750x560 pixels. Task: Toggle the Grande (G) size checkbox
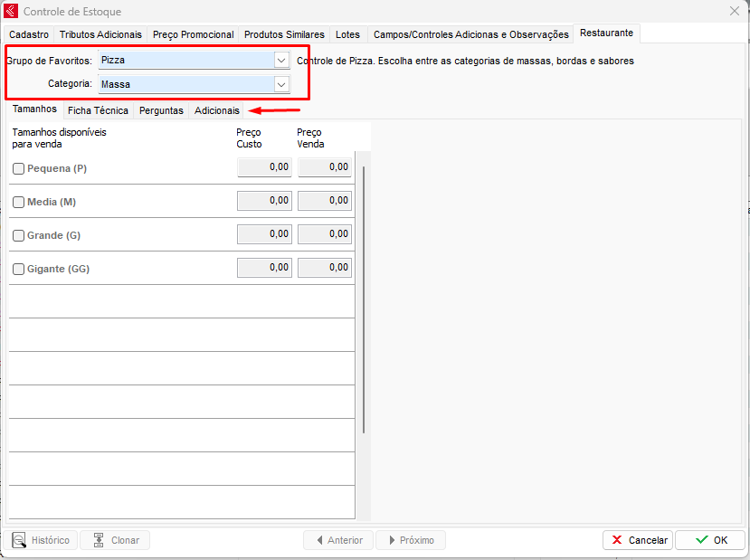pos(18,235)
